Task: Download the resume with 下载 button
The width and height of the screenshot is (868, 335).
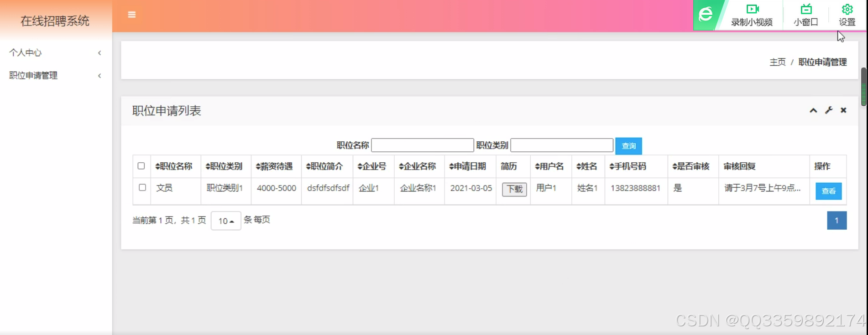Action: (514, 189)
